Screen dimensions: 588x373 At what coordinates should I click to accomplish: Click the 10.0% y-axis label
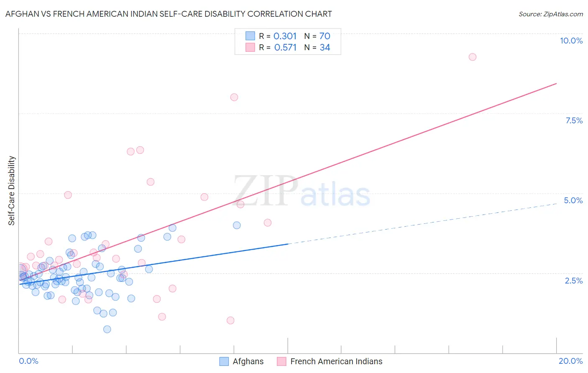coord(571,41)
